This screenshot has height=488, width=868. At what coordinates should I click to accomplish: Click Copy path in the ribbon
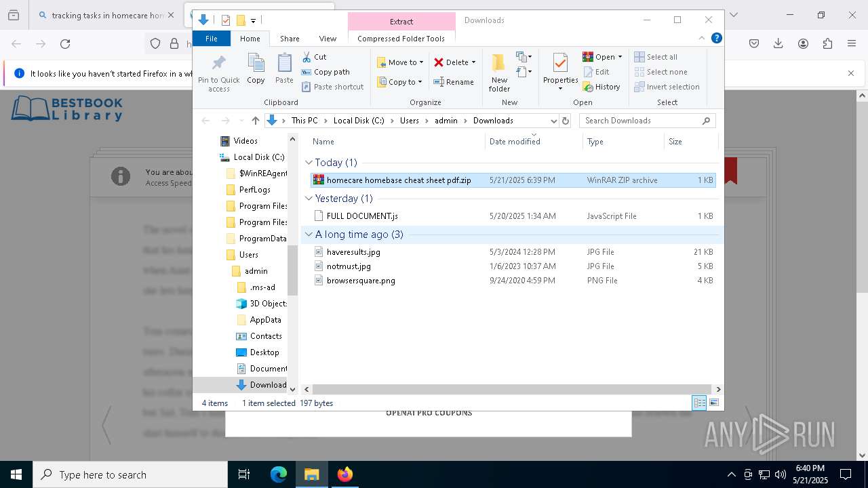pos(325,72)
